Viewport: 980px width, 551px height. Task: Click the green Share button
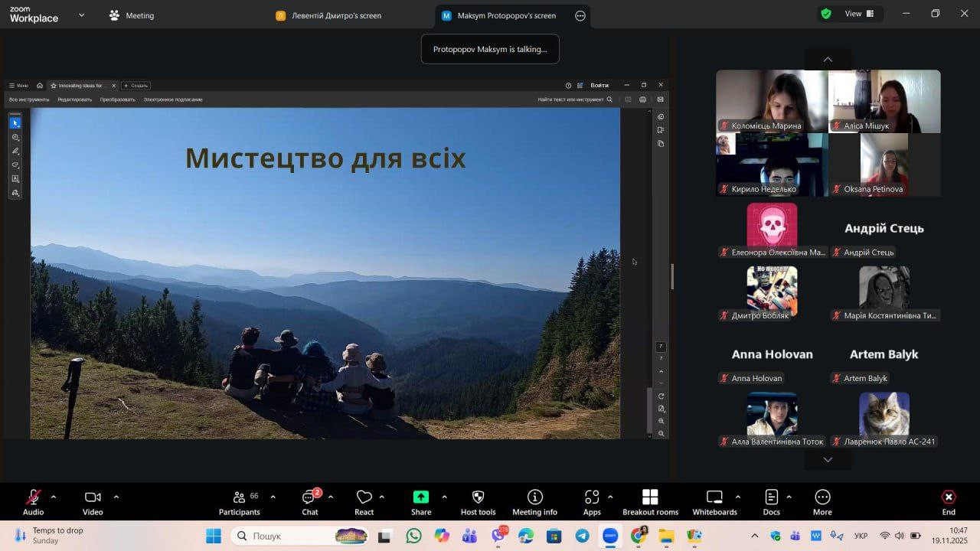pos(421,502)
